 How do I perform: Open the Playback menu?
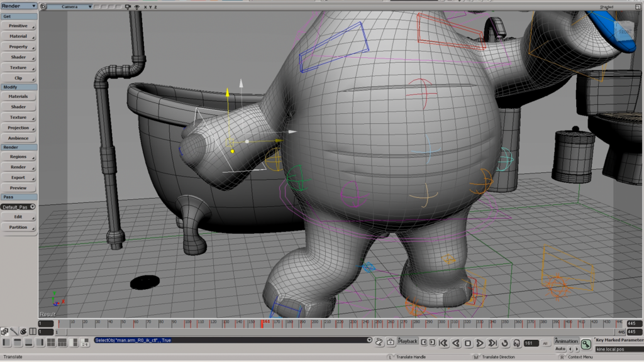(408, 341)
